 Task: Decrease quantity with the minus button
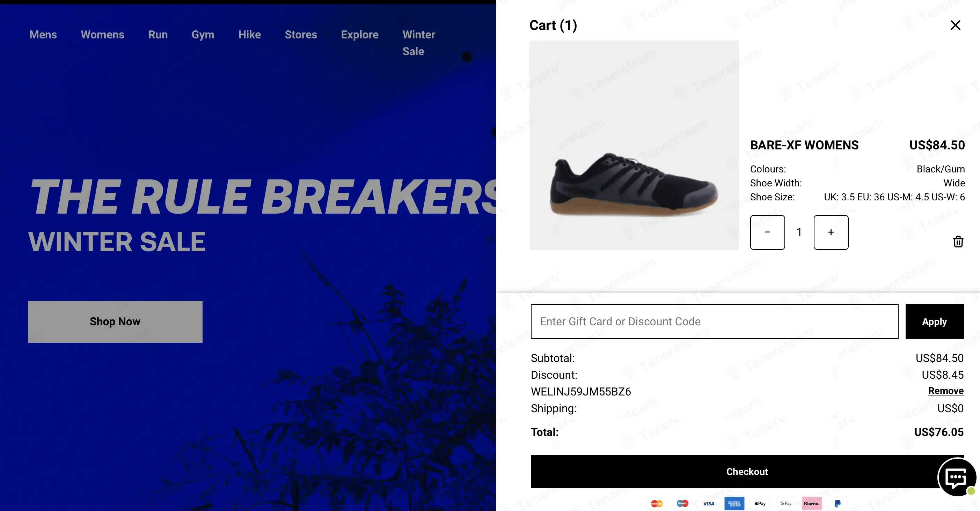[x=767, y=232]
